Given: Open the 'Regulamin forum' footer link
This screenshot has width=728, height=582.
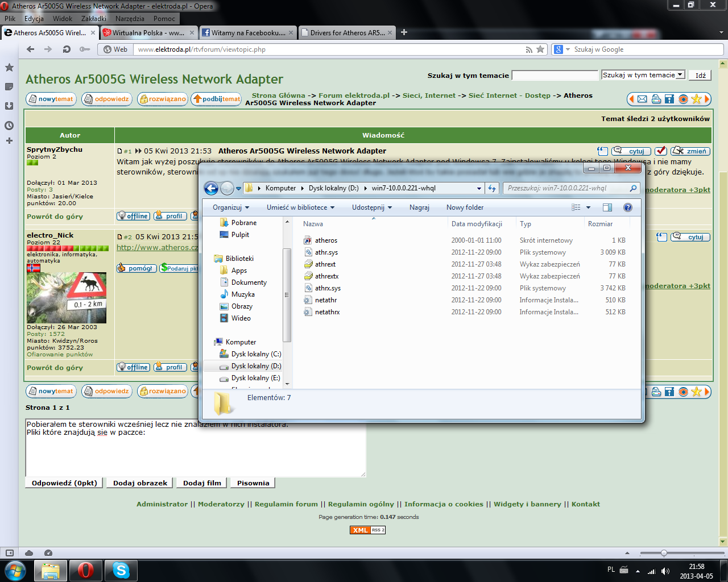Looking at the screenshot, I should [286, 504].
